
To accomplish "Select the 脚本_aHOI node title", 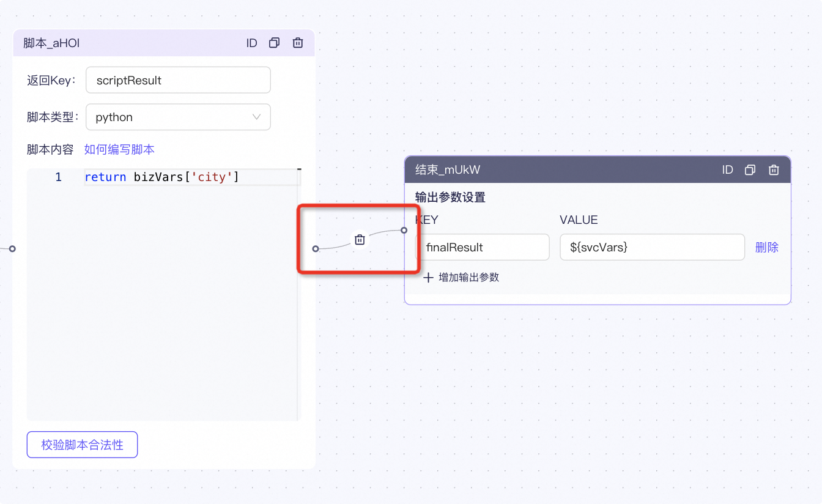I will (x=51, y=43).
